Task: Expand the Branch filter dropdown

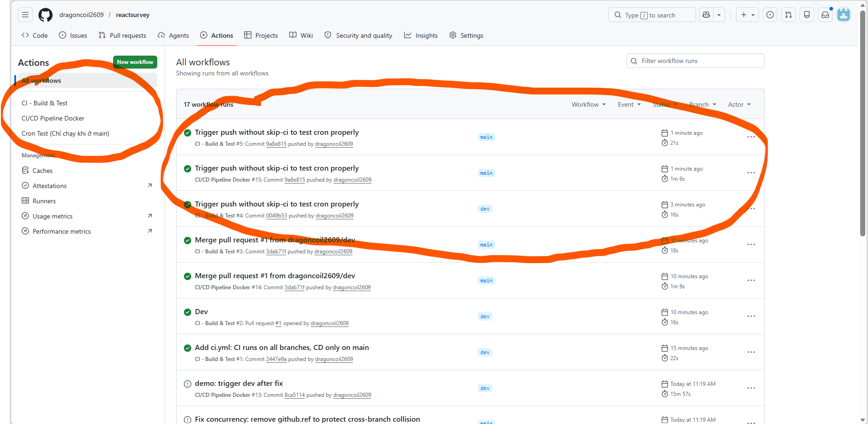Action: pyautogui.click(x=702, y=104)
